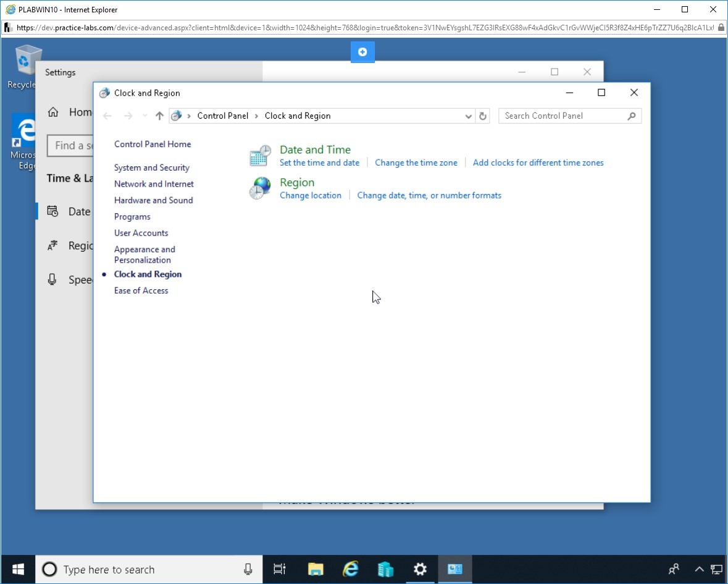Click Control Panel in the breadcrumb

click(x=222, y=116)
